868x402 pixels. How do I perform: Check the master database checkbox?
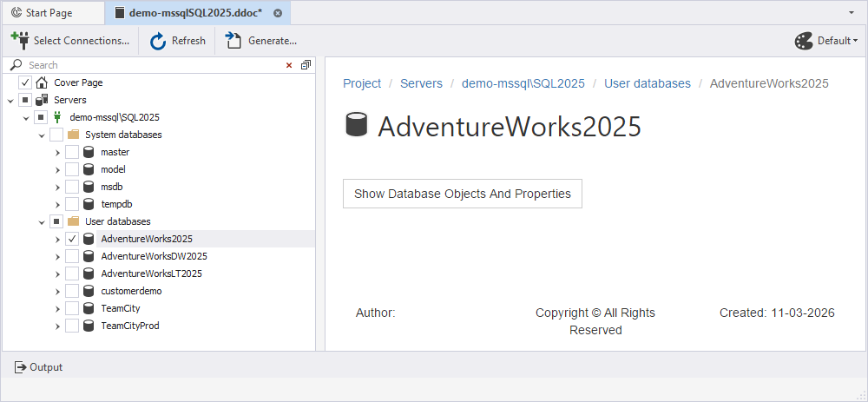[x=72, y=152]
